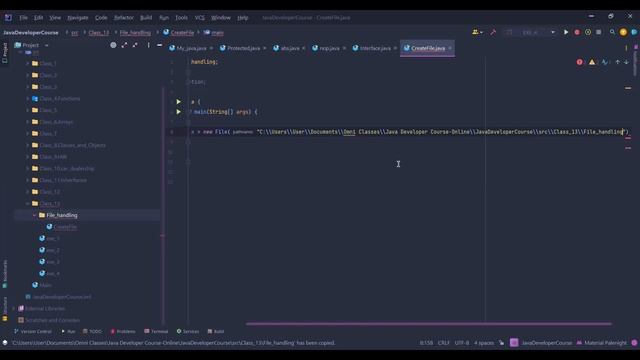This screenshot has height=360, width=640.
Task: Click Expand All in Project panel
Action: click(x=124, y=45)
